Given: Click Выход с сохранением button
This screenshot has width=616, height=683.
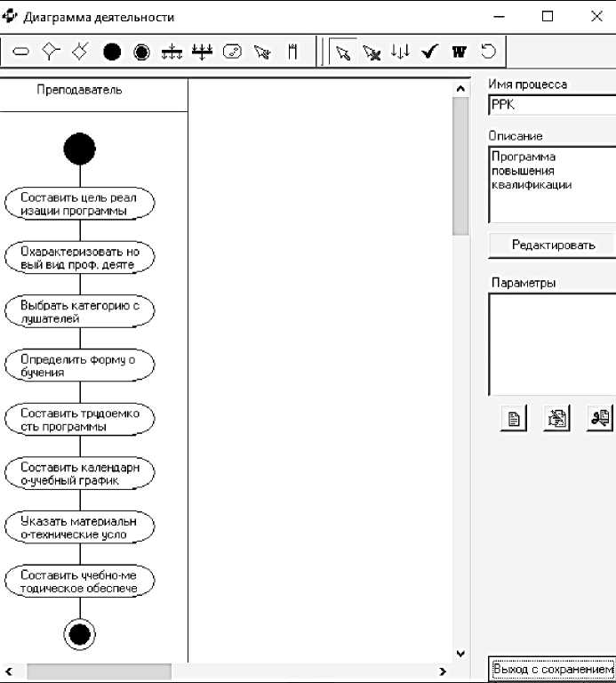Looking at the screenshot, I should pyautogui.click(x=552, y=669).
